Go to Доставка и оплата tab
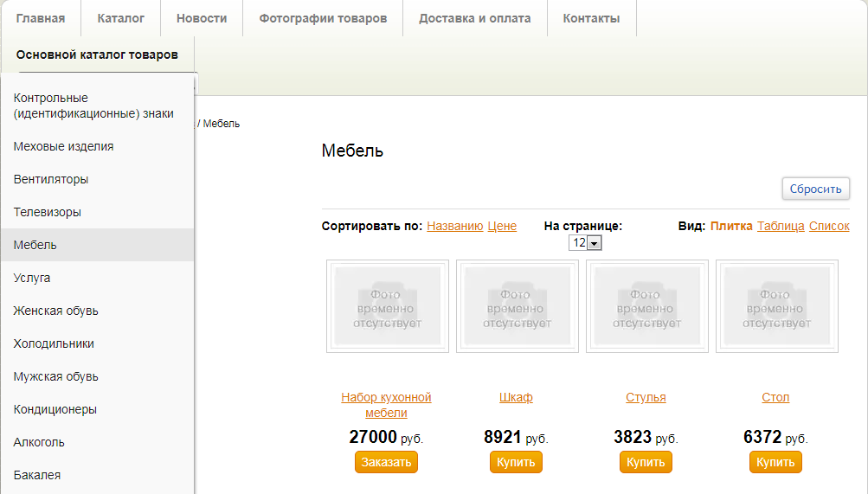 (x=474, y=18)
